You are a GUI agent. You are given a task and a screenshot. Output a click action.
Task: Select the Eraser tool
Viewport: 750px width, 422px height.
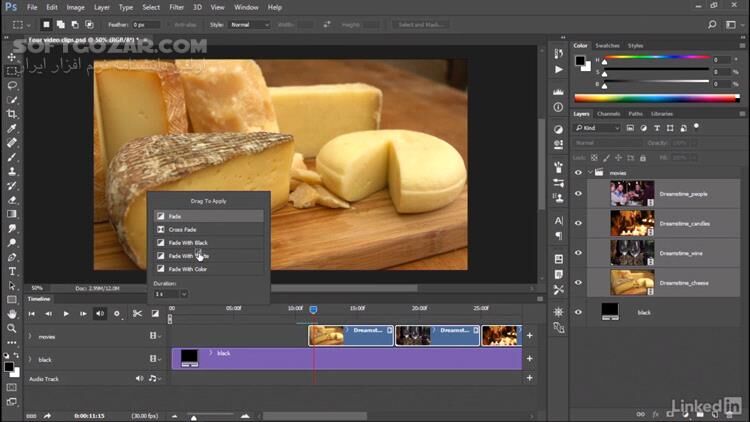click(x=12, y=200)
